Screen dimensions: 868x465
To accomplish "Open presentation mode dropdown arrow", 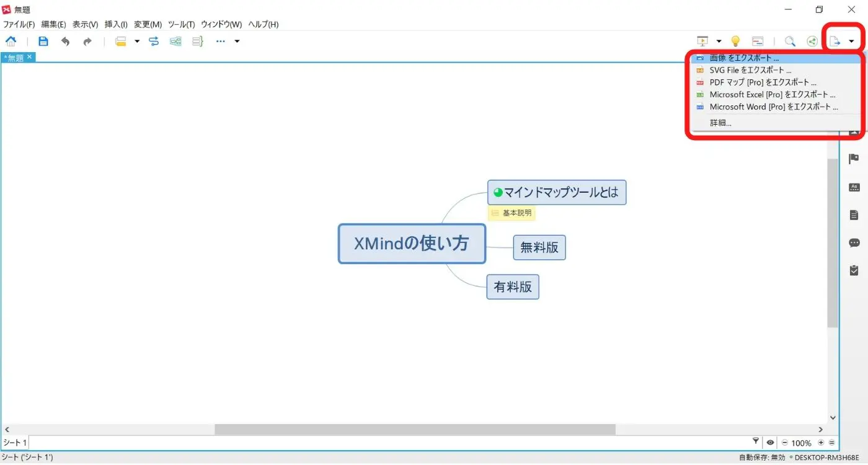I will pyautogui.click(x=719, y=42).
